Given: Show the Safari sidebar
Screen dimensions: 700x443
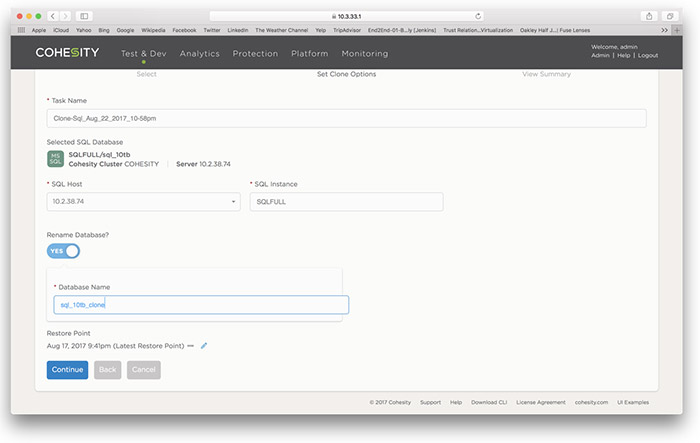Looking at the screenshot, I should point(84,16).
